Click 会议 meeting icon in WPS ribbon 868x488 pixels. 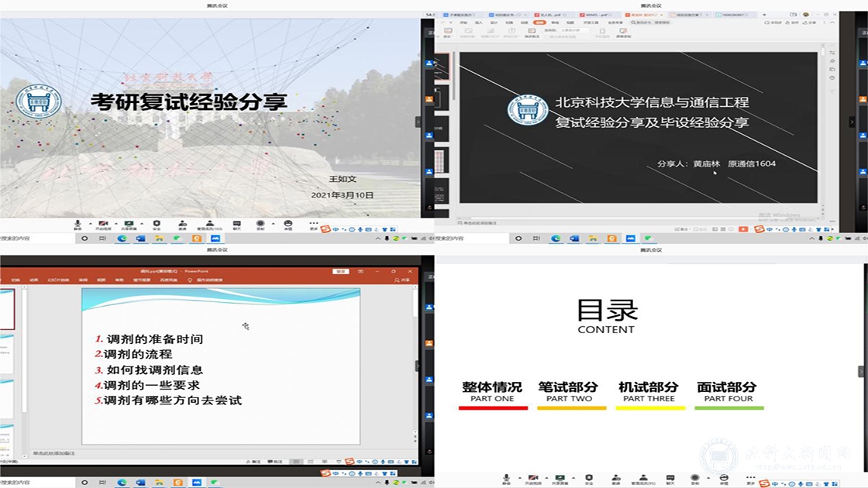(x=448, y=33)
